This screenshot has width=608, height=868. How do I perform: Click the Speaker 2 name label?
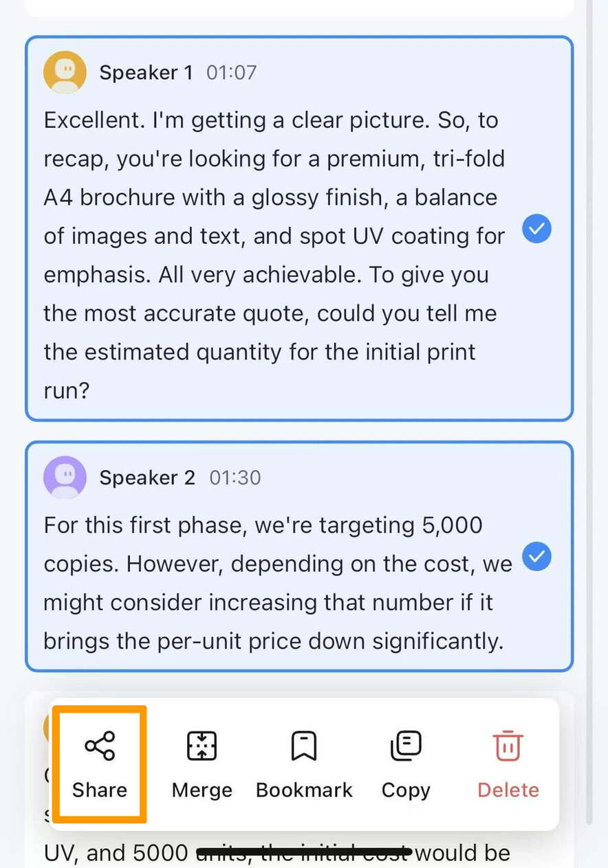(x=147, y=478)
